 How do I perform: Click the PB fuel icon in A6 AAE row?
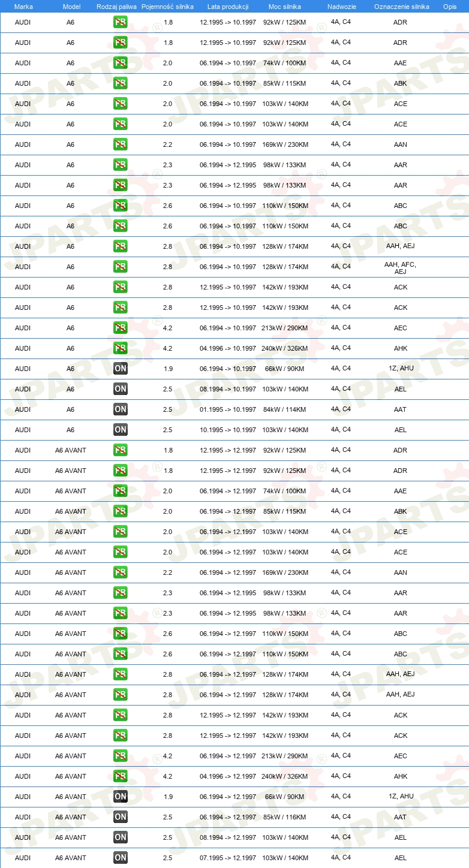coord(121,63)
